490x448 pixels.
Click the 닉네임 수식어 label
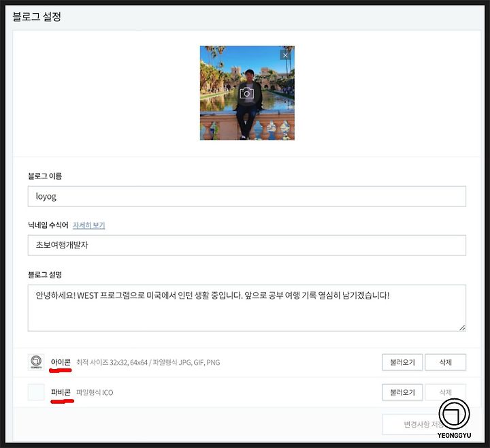coord(48,225)
